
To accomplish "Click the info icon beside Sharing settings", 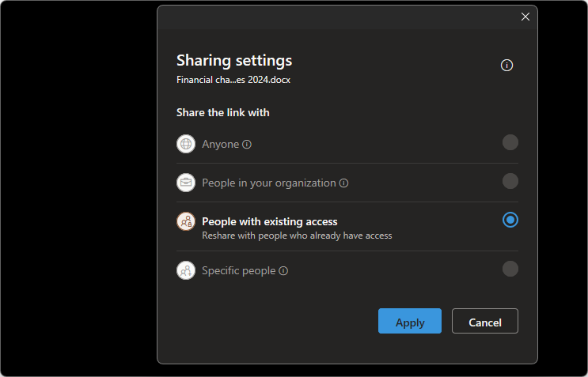I will pos(507,66).
